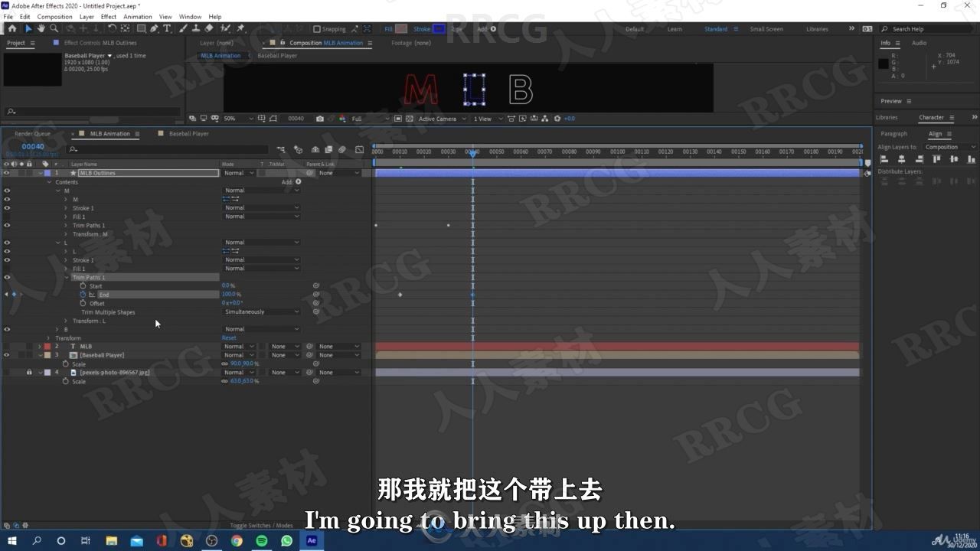This screenshot has width=980, height=551.
Task: Click the Toggle Switches / Modes button
Action: pos(263,526)
